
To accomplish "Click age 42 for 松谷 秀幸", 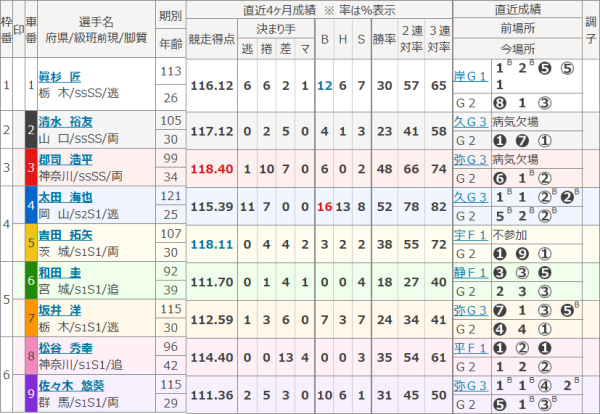I will pyautogui.click(x=171, y=365).
